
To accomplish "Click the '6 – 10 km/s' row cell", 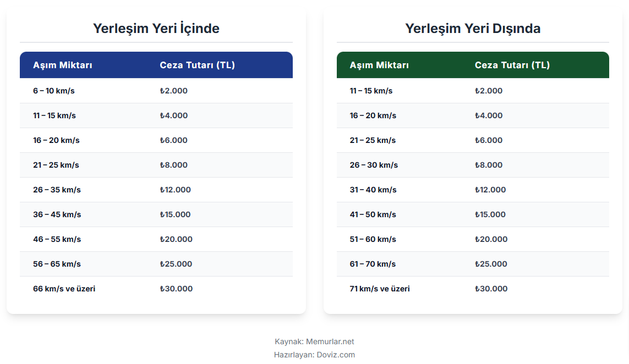I will (54, 91).
